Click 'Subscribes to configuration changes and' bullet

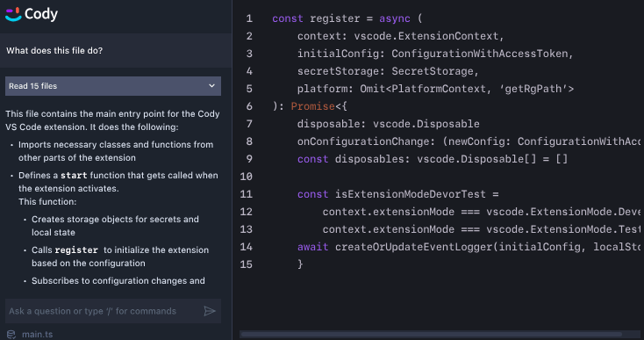(118, 281)
